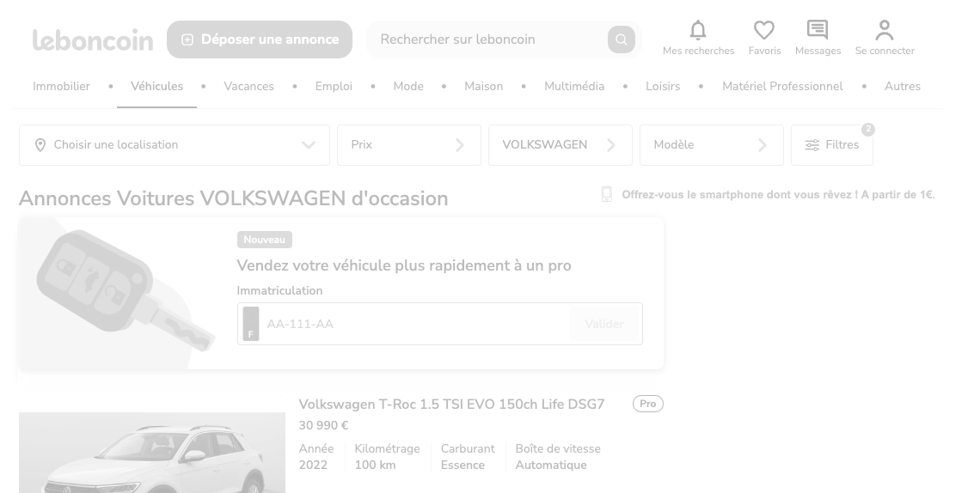Screen dimensions: 980x493
Task: Open the Vacances category
Action: coord(248,86)
